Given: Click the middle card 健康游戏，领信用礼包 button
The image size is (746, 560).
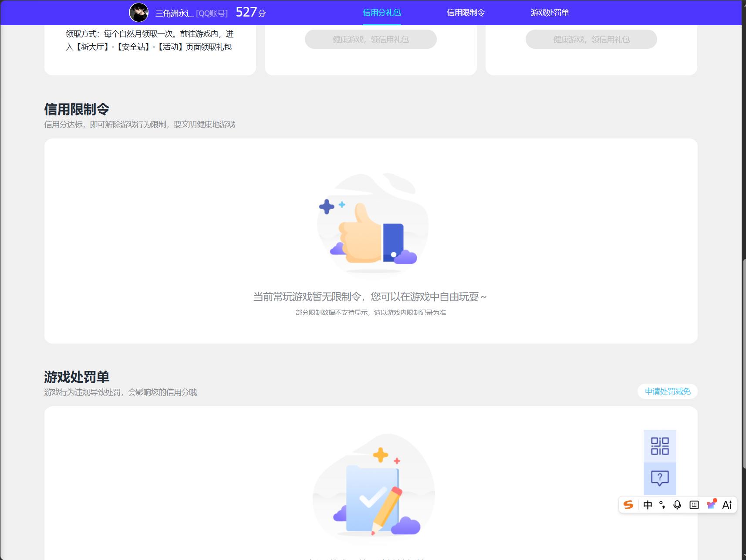Looking at the screenshot, I should [371, 39].
